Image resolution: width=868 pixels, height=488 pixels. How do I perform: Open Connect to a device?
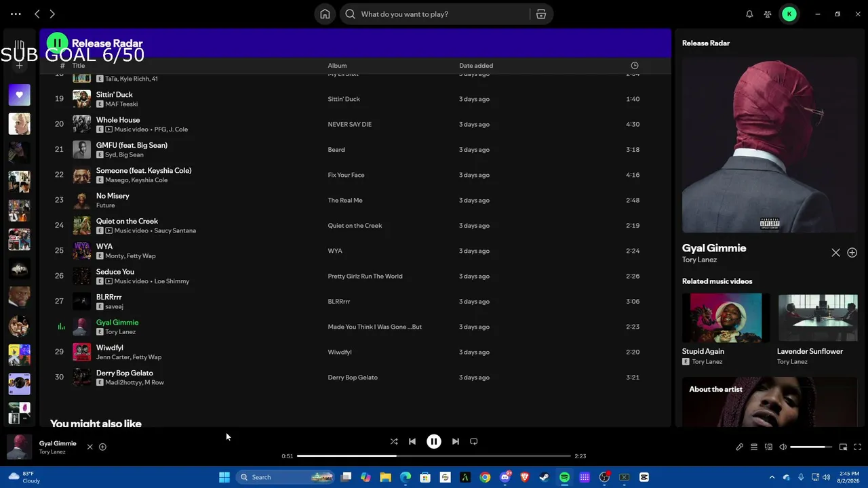(768, 447)
